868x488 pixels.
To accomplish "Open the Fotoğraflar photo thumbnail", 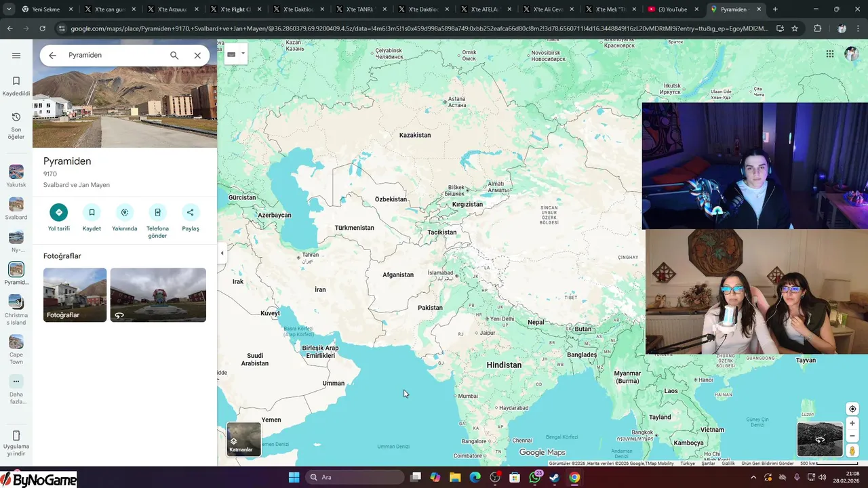I will click(75, 295).
